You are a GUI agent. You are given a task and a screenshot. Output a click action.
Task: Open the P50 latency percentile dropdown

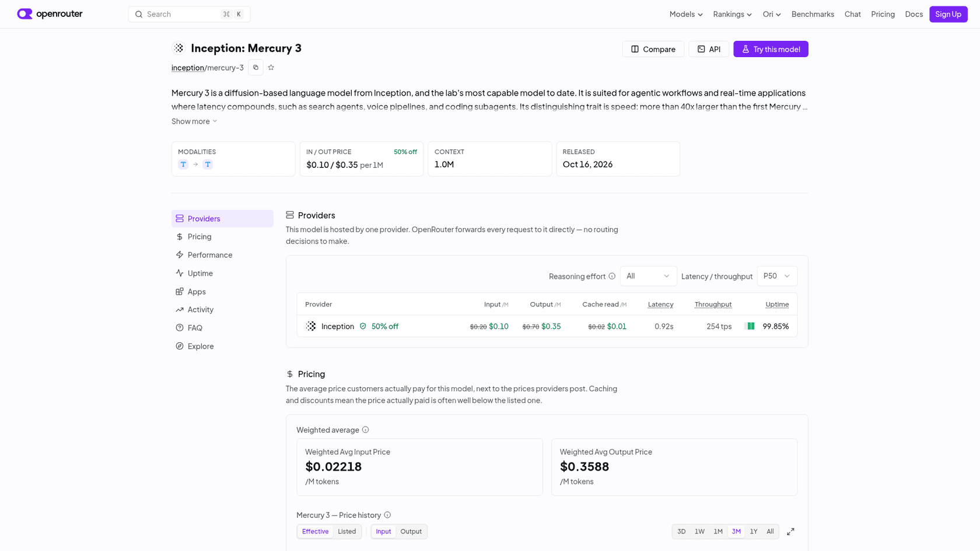pos(777,276)
